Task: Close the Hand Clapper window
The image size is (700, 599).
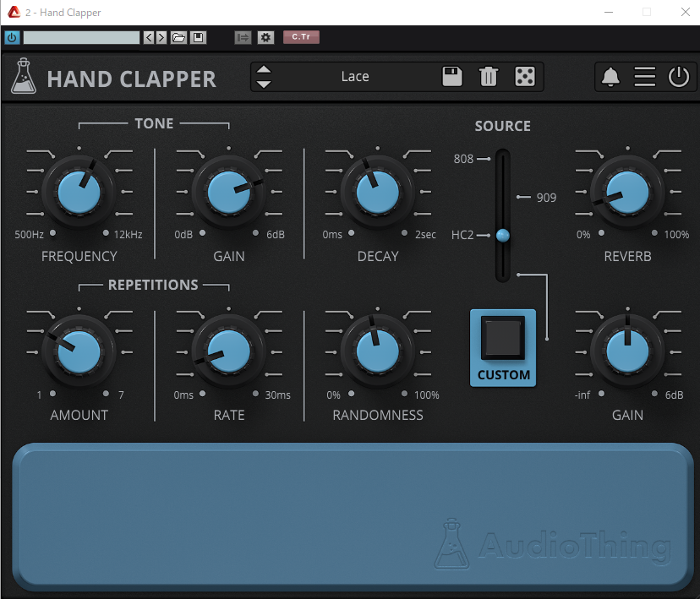Action: tap(686, 12)
